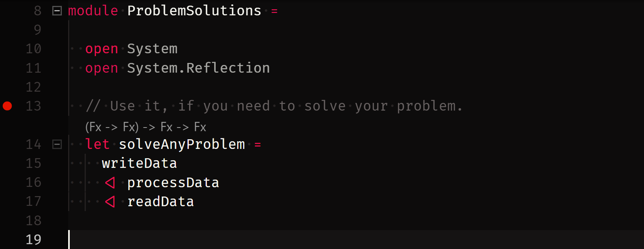Place cursor on ProblemSolutions identifier
The image size is (644, 249).
tap(194, 11)
